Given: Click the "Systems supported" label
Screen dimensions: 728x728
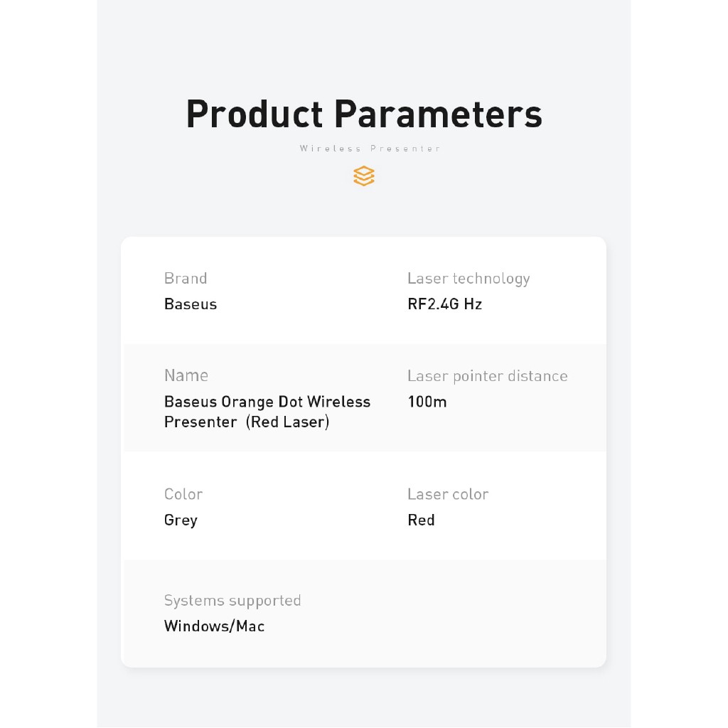Looking at the screenshot, I should pyautogui.click(x=232, y=601).
